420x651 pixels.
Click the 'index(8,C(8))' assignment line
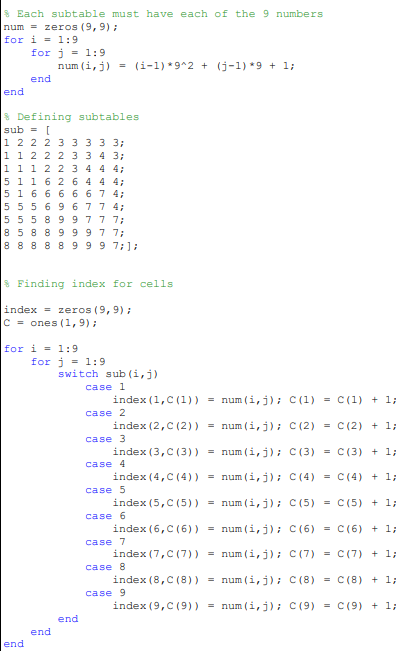click(255, 580)
